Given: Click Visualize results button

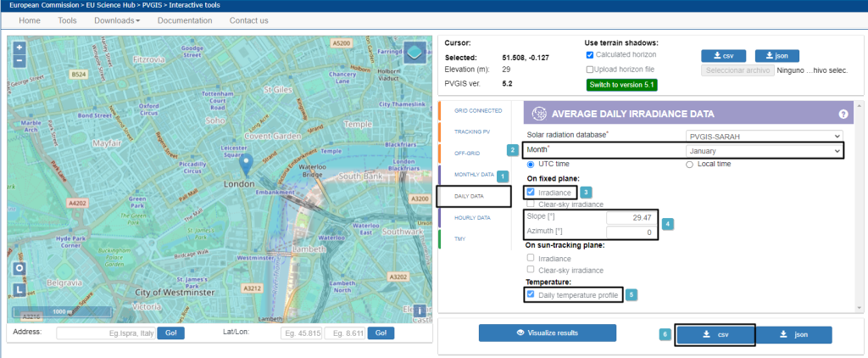Looking at the screenshot, I should click(x=547, y=333).
